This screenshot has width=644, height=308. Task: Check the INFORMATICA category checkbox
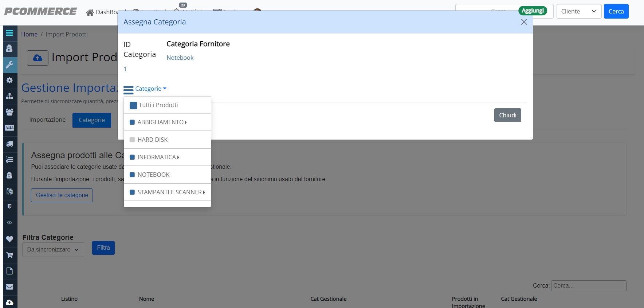(x=132, y=157)
